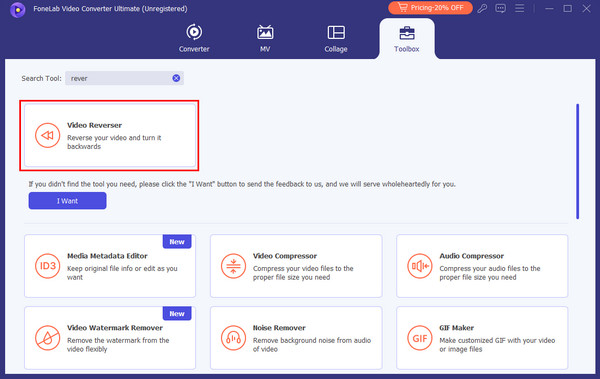This screenshot has width=600, height=379.
Task: Click "Compress your audio files to the proper file size" text
Action: tap(489, 273)
